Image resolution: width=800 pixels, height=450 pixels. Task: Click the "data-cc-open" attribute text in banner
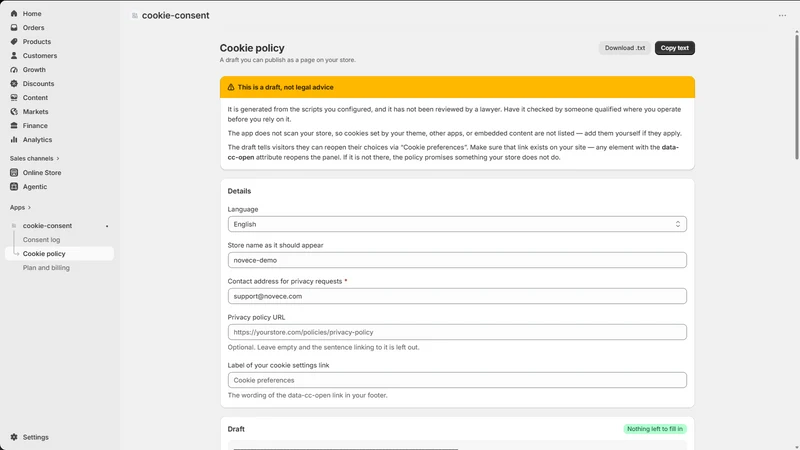[x=453, y=152]
